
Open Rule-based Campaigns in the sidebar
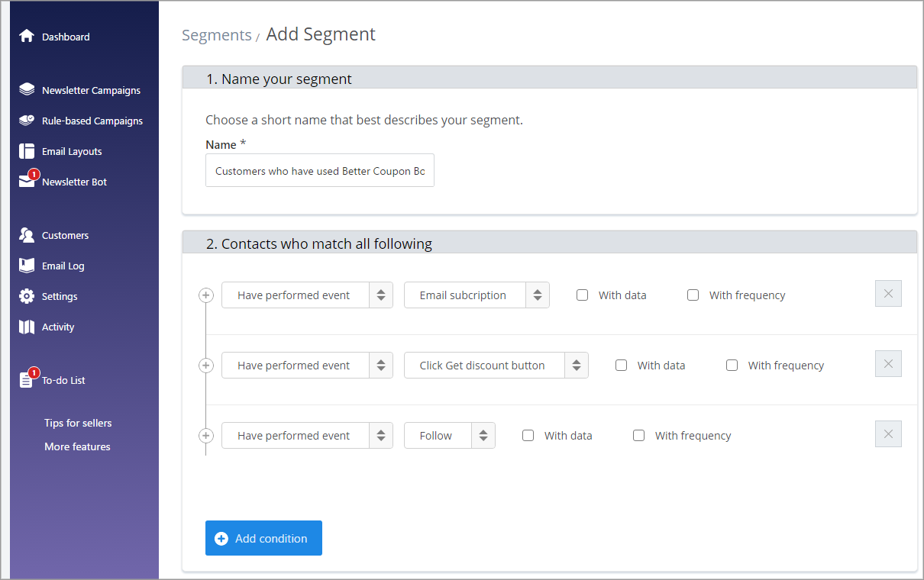[92, 121]
